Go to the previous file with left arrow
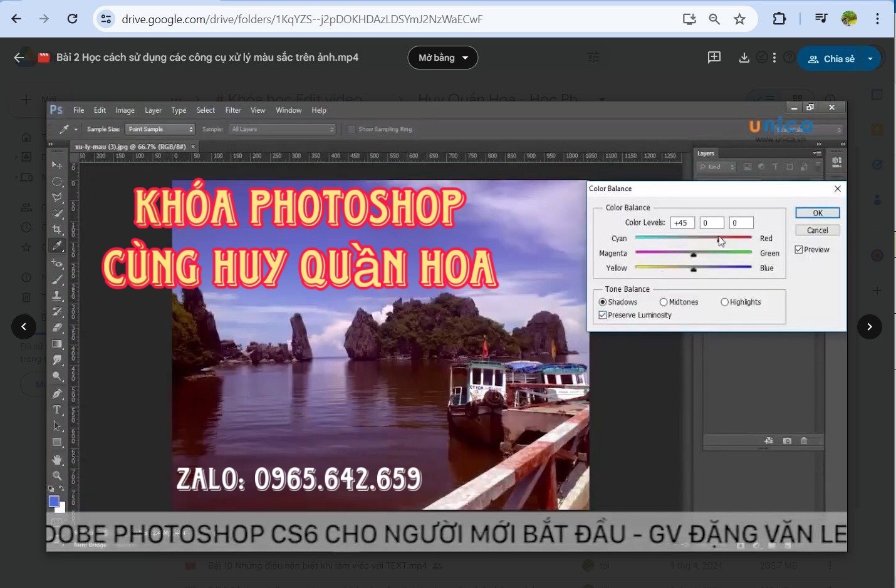896x588 pixels. point(24,326)
